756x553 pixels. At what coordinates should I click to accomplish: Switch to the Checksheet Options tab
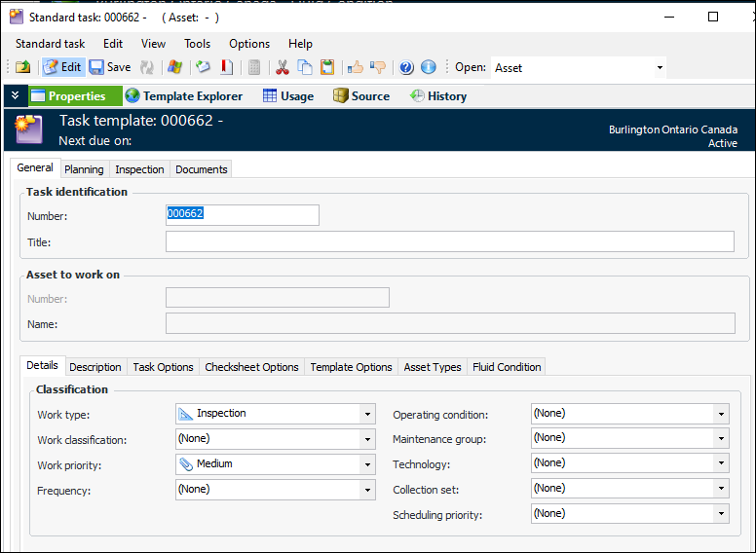pyautogui.click(x=251, y=367)
